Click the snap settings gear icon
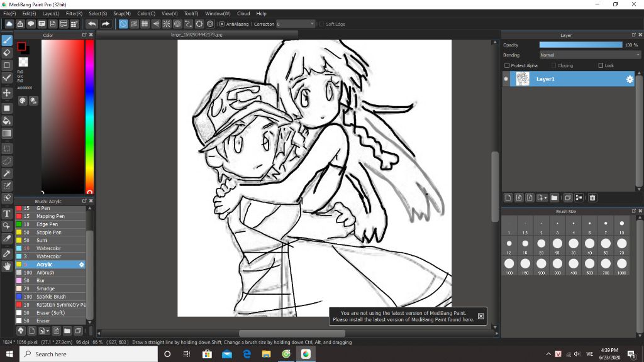Viewport: 644px width, 362px height. (x=210, y=24)
